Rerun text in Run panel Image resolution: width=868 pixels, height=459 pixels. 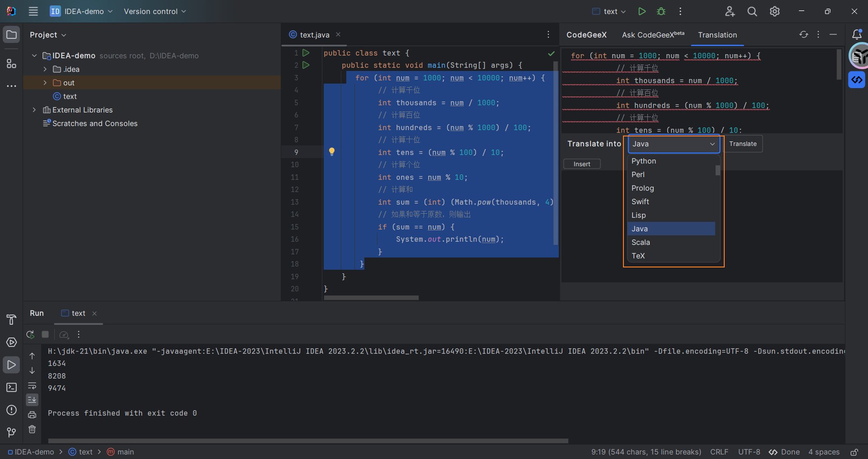pyautogui.click(x=30, y=335)
